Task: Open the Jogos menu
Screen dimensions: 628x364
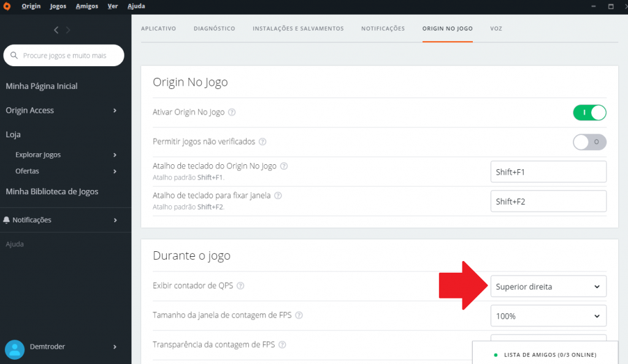Action: (58, 6)
